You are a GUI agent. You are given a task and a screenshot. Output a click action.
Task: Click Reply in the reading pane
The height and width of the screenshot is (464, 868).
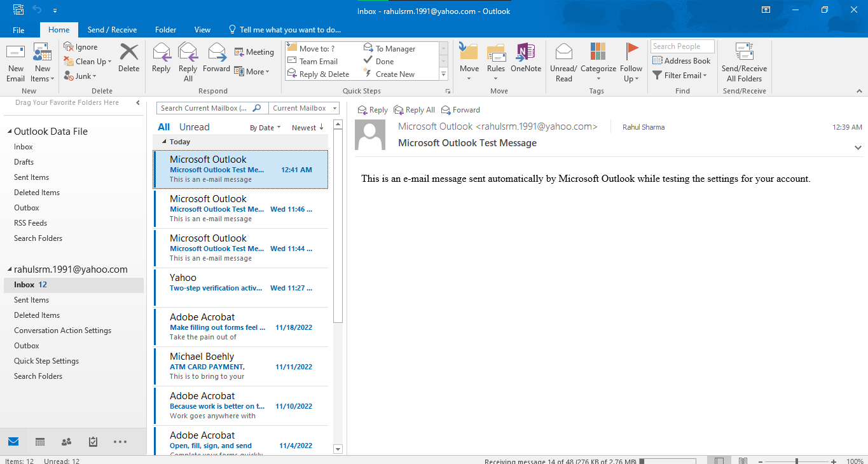click(x=373, y=110)
